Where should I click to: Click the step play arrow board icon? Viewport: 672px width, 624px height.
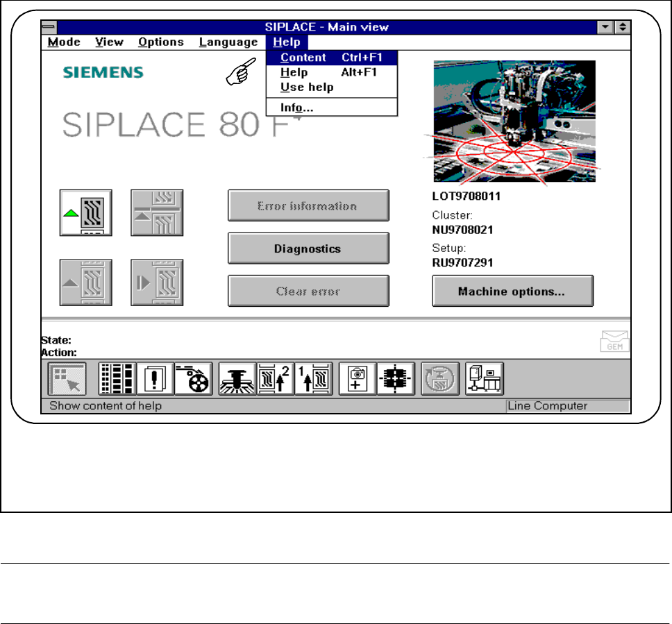tap(157, 283)
